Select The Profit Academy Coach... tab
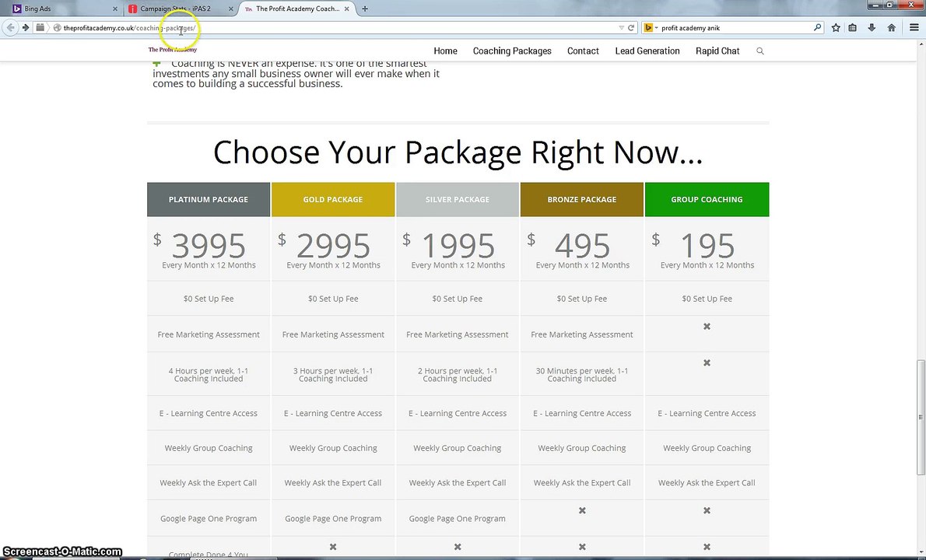The height and width of the screenshot is (560, 926). point(297,9)
